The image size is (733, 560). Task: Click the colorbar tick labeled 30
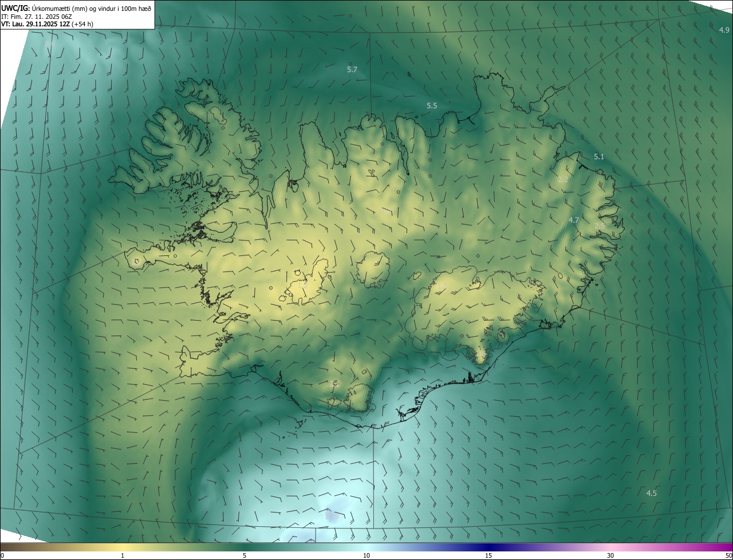pyautogui.click(x=610, y=555)
